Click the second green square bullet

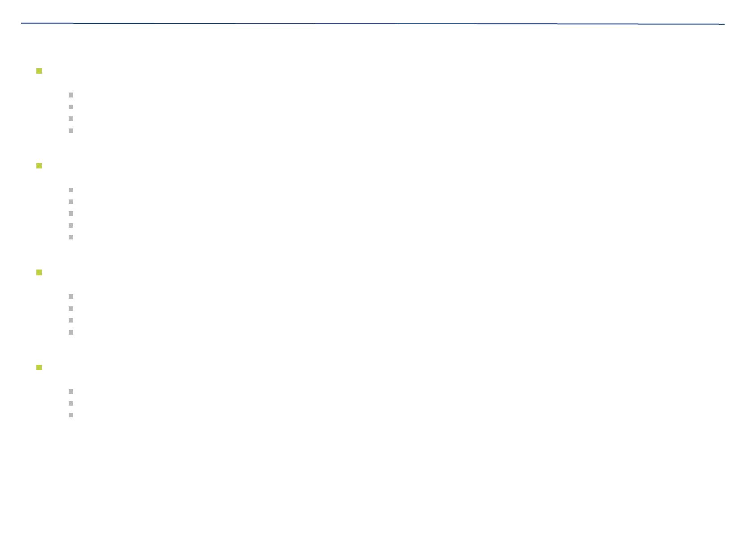tap(39, 166)
